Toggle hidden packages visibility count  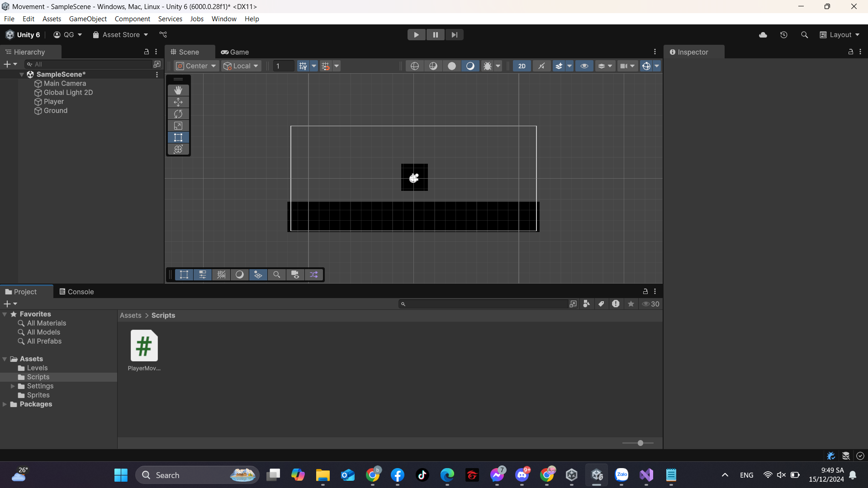[651, 304]
